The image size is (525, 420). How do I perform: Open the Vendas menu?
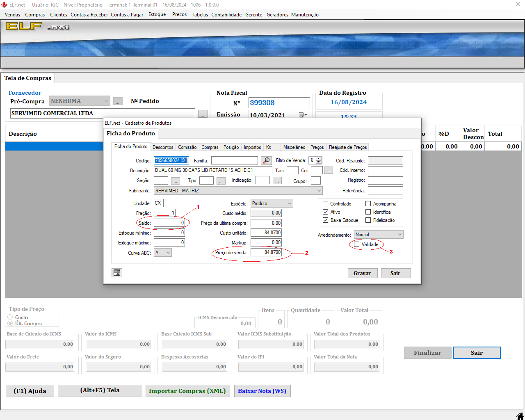[x=13, y=15]
